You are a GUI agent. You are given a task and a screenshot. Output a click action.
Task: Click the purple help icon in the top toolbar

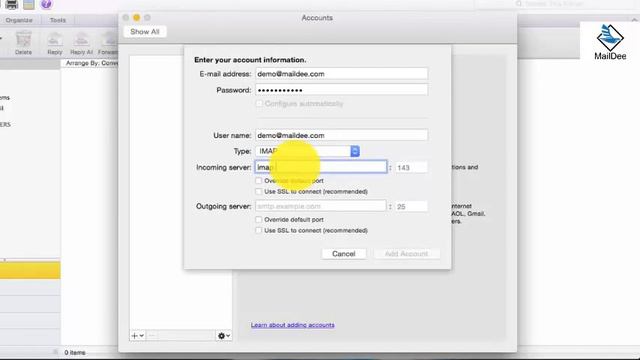47,4
